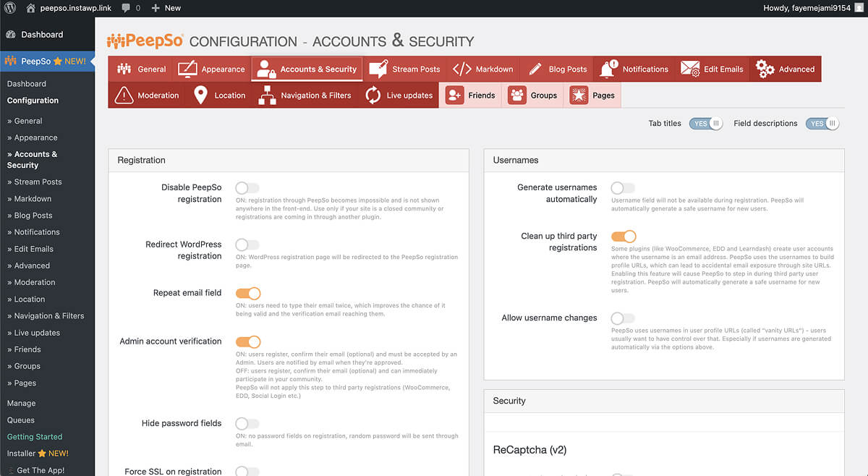Toggle Field descriptions YES switch

[x=822, y=124]
